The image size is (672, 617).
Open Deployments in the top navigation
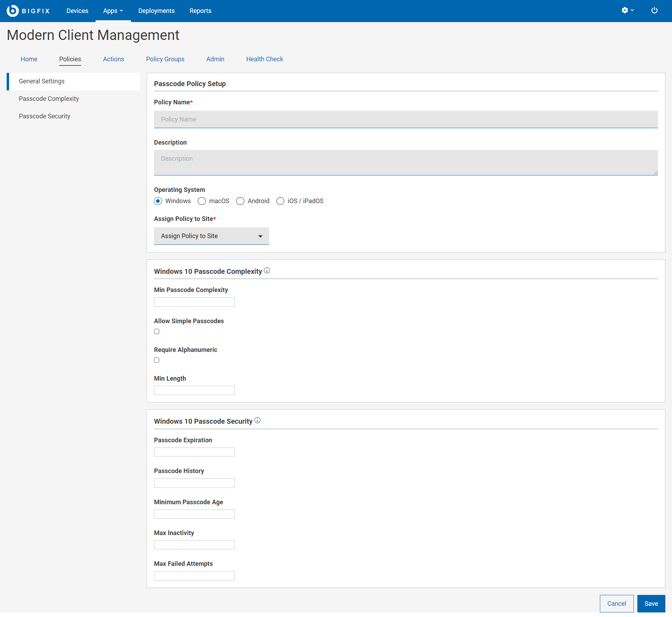pyautogui.click(x=156, y=11)
